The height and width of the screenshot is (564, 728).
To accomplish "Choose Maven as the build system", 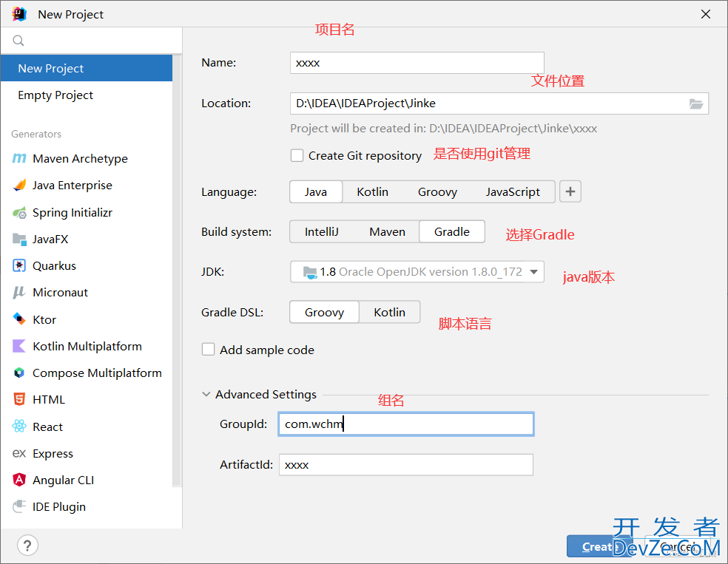I will 387,232.
